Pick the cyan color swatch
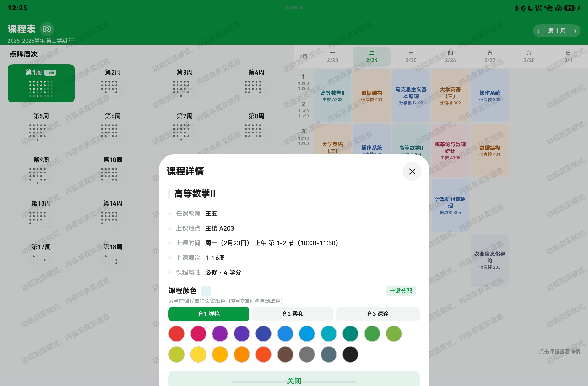Image resolution: width=588 pixels, height=386 pixels. 329,334
